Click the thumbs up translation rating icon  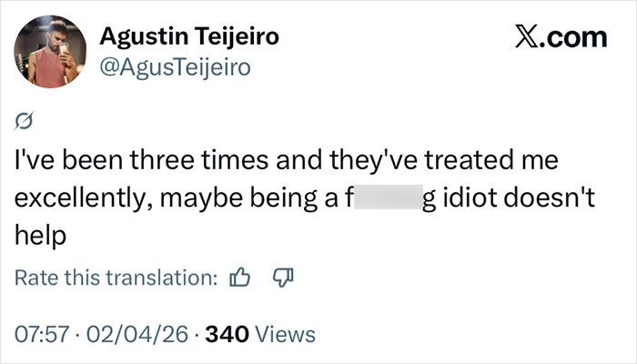[x=241, y=277]
